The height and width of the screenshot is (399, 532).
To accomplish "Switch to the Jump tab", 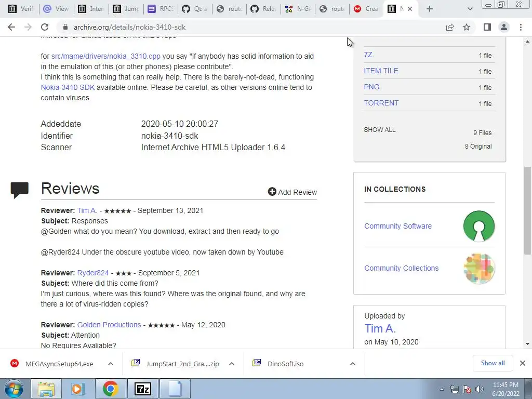I will pyautogui.click(x=126, y=9).
